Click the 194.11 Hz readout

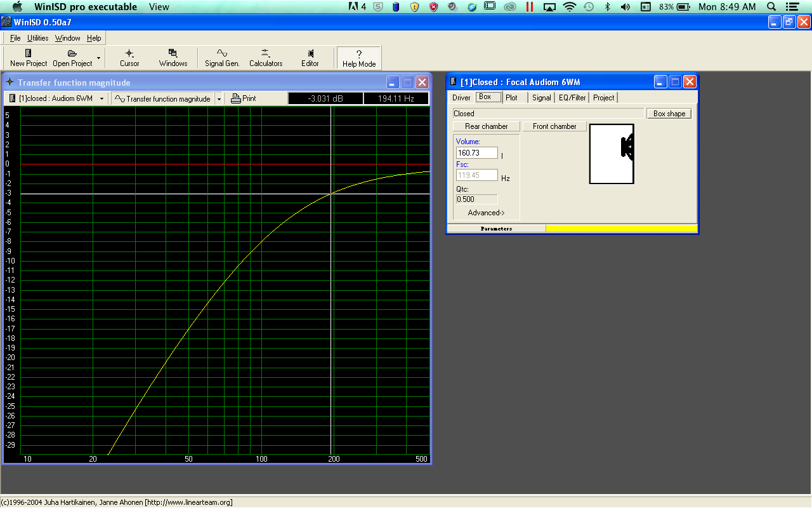pos(396,98)
